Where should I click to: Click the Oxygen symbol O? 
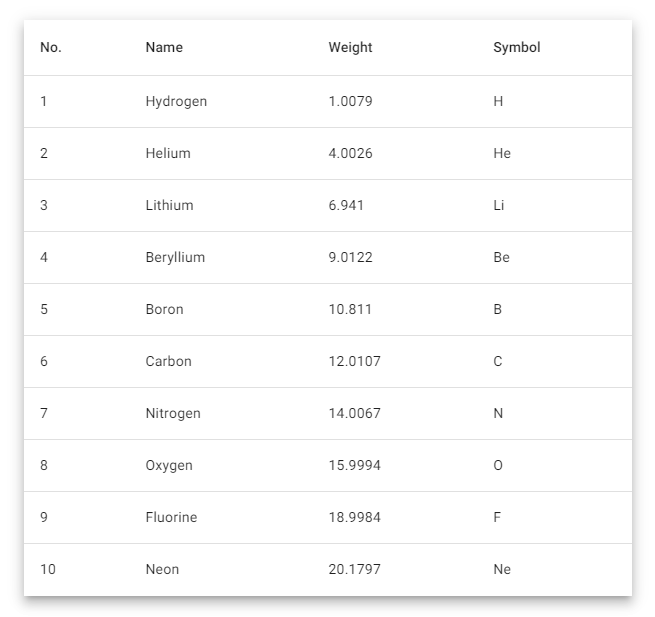(498, 465)
